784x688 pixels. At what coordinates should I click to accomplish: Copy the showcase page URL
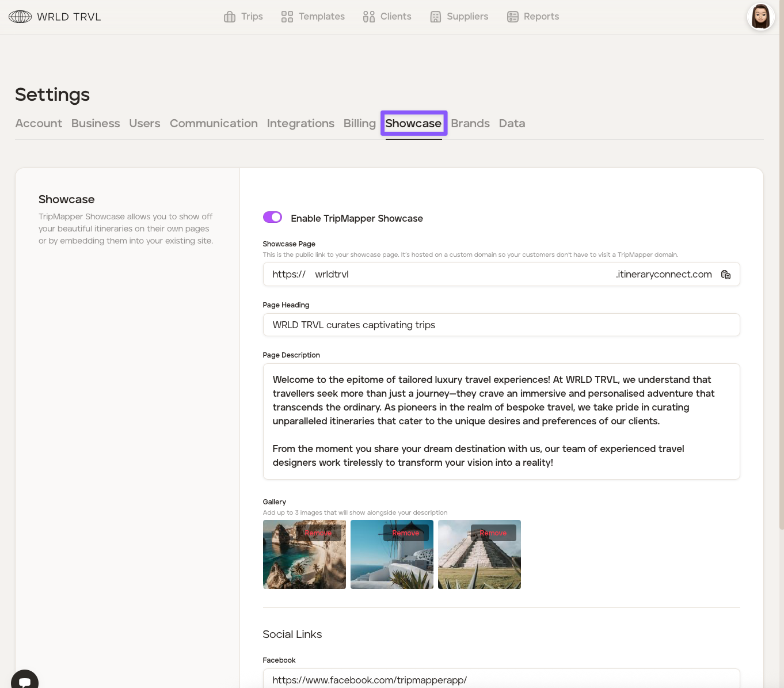tap(726, 275)
